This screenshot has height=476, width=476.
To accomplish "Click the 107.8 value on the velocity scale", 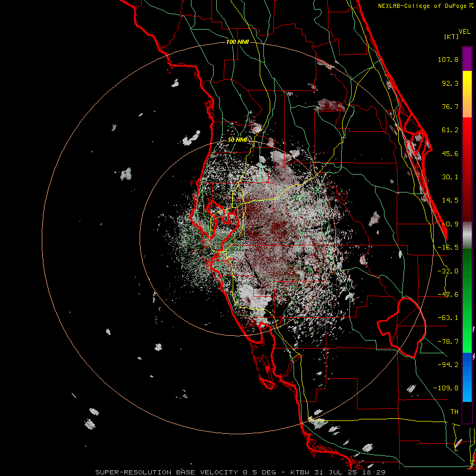I will [x=448, y=59].
